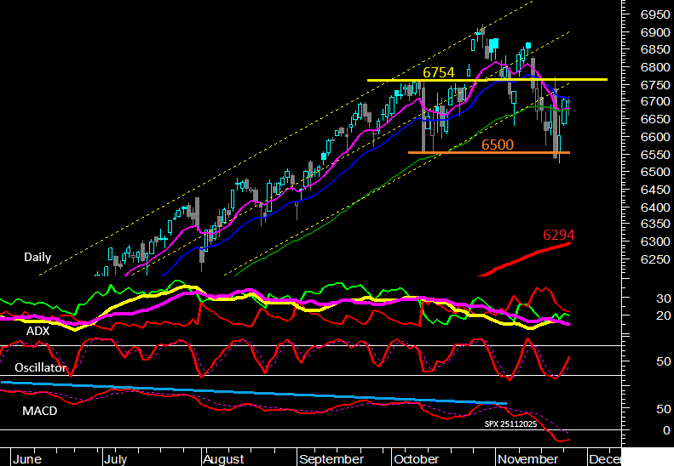This screenshot has height=466, width=674.
Task: Click the blue MACD trendline
Action: tap(250, 393)
